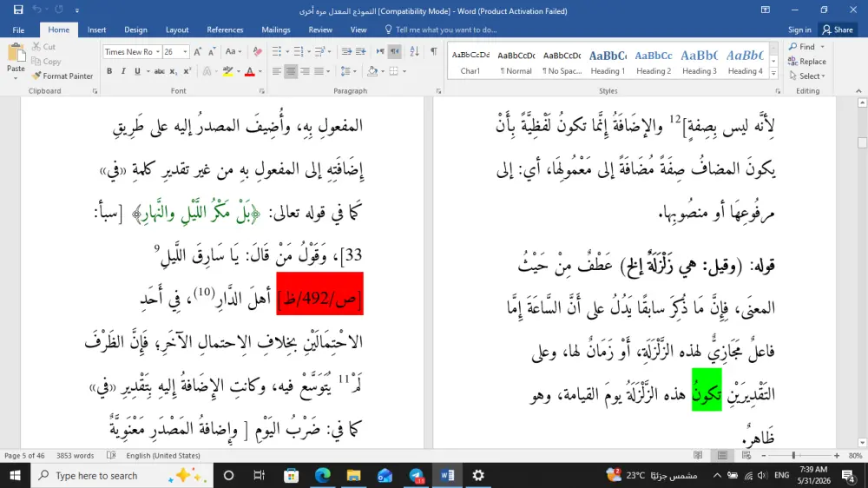Viewport: 868px width, 488px height.
Task: Open bullets list dropdown
Action: tap(287, 51)
